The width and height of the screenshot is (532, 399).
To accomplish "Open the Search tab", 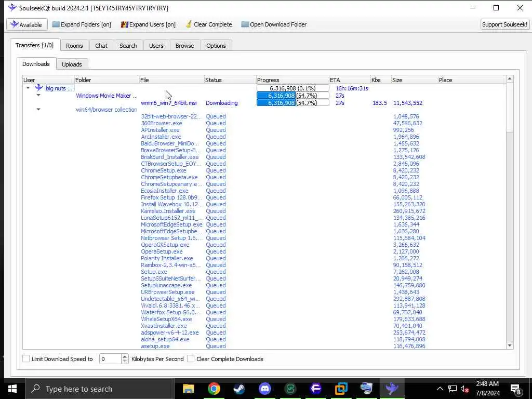I will coord(128,46).
